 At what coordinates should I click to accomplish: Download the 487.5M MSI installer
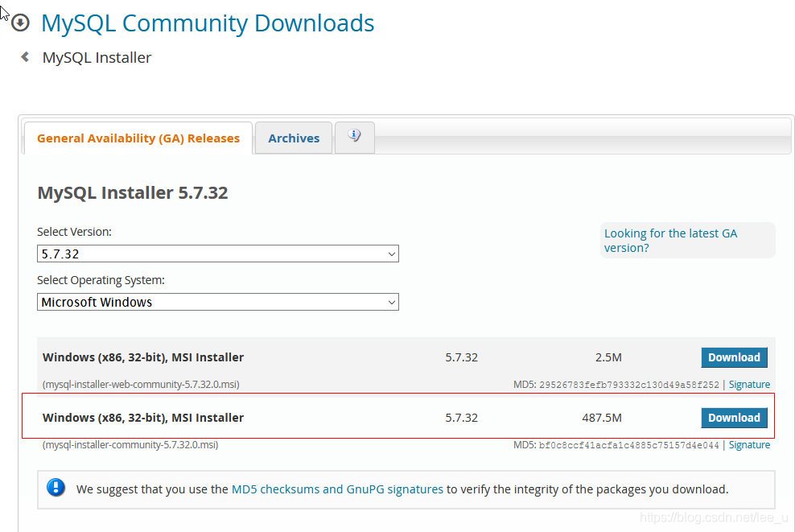coord(734,418)
